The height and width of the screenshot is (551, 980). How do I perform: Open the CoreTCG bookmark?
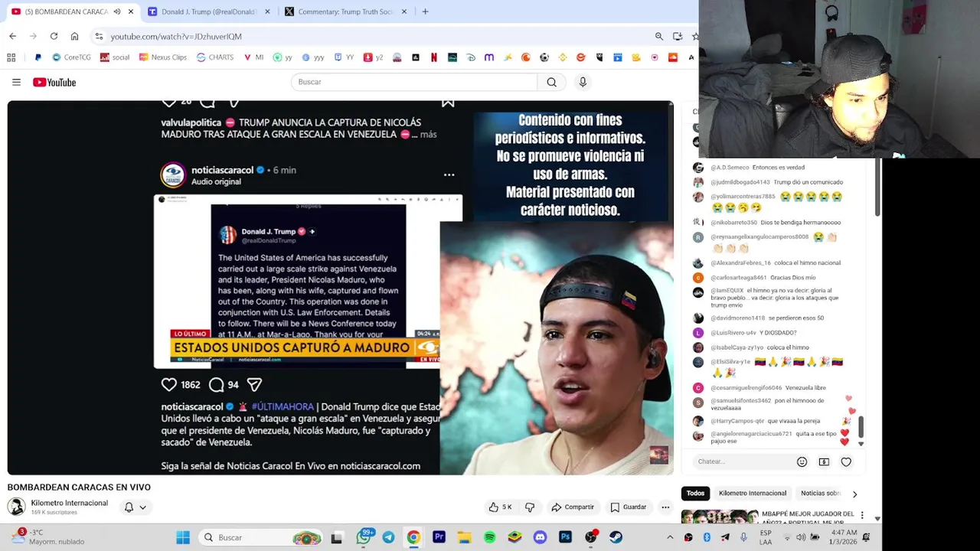(71, 57)
